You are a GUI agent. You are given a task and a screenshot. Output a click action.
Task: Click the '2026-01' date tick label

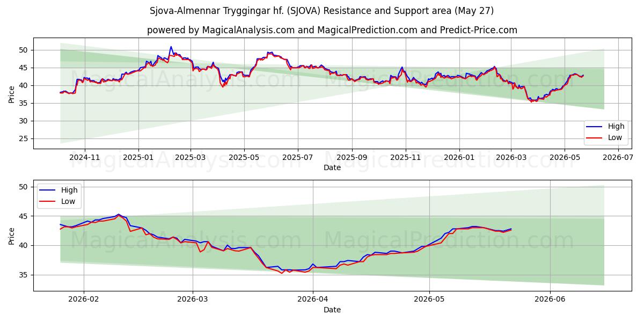(459, 158)
